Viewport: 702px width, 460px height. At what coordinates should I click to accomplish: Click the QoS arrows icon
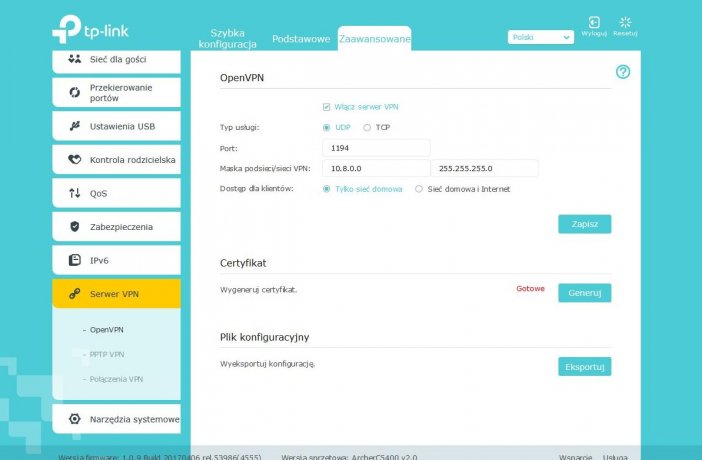[74, 193]
